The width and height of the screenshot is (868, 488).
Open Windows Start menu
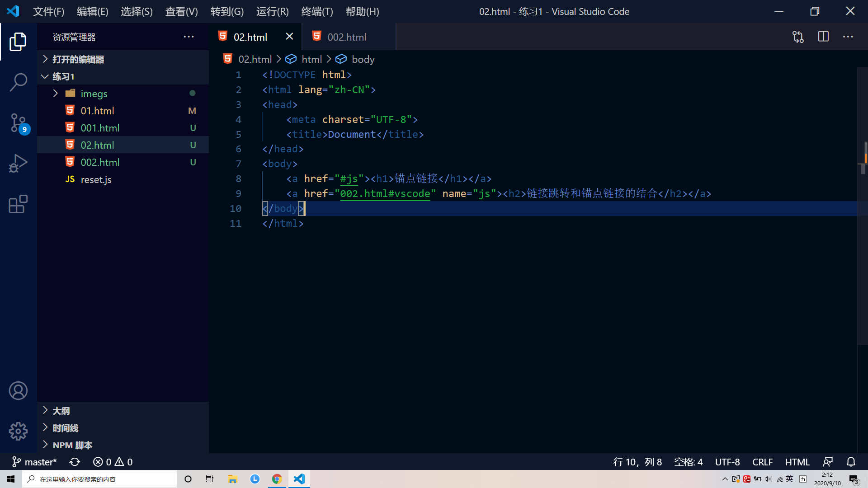(x=11, y=479)
